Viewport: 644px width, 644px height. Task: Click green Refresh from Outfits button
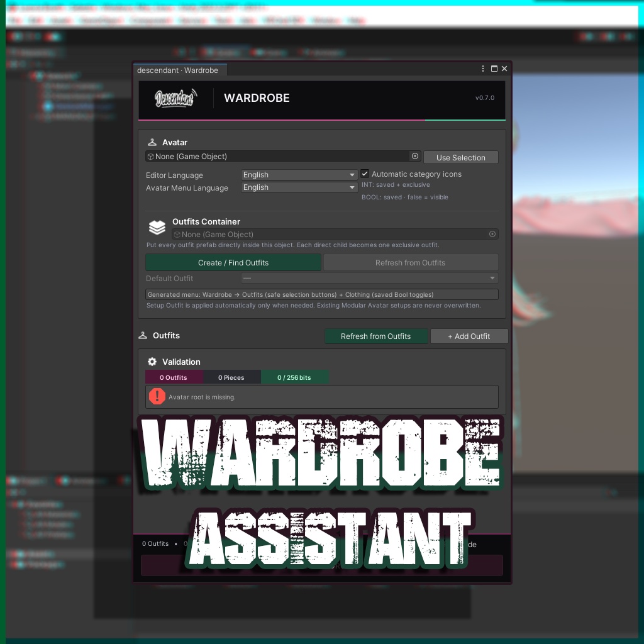tap(376, 336)
